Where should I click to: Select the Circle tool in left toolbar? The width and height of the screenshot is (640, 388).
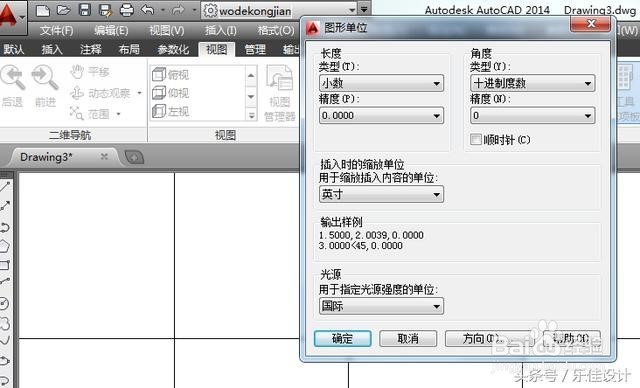3,303
